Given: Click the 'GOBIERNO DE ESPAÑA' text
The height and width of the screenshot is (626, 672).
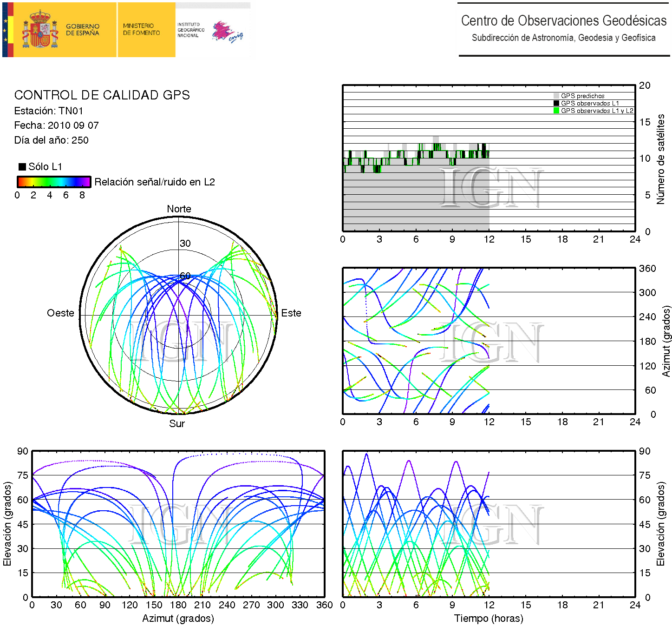Looking at the screenshot, I should (83, 30).
